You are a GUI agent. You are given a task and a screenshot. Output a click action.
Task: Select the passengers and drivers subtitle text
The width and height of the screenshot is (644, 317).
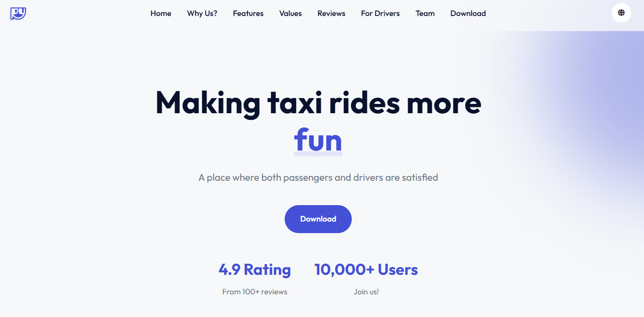pyautogui.click(x=318, y=178)
